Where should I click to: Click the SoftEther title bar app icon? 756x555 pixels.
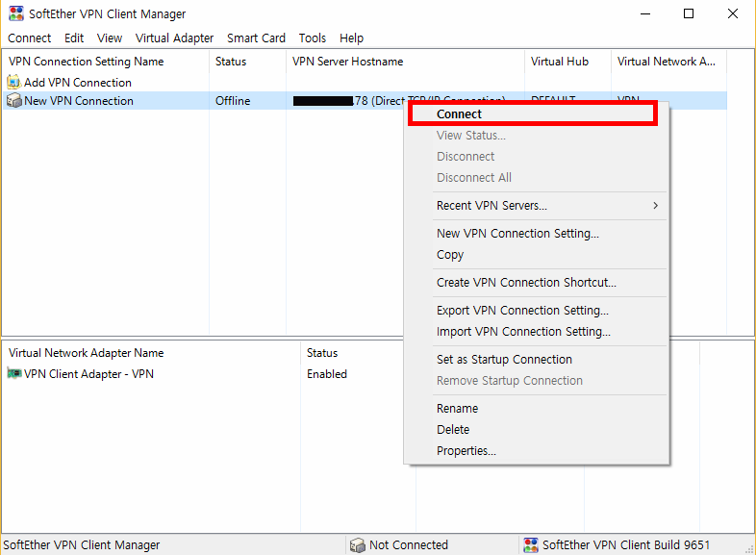click(x=16, y=13)
